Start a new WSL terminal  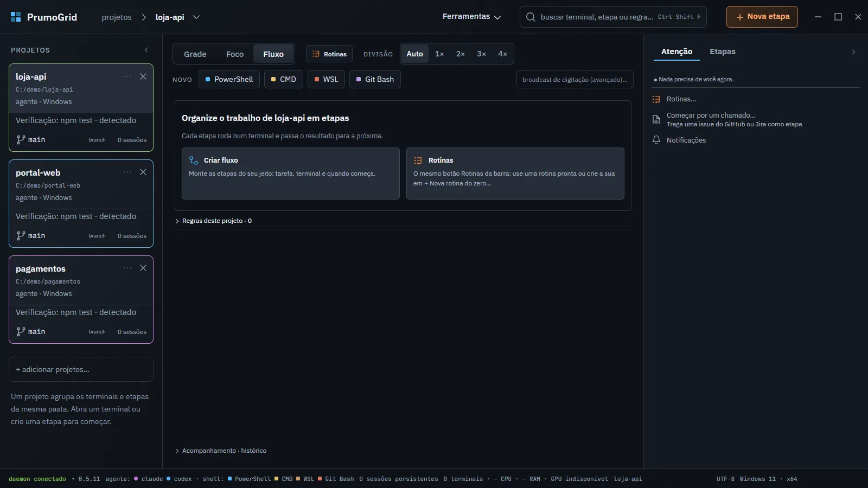[326, 79]
